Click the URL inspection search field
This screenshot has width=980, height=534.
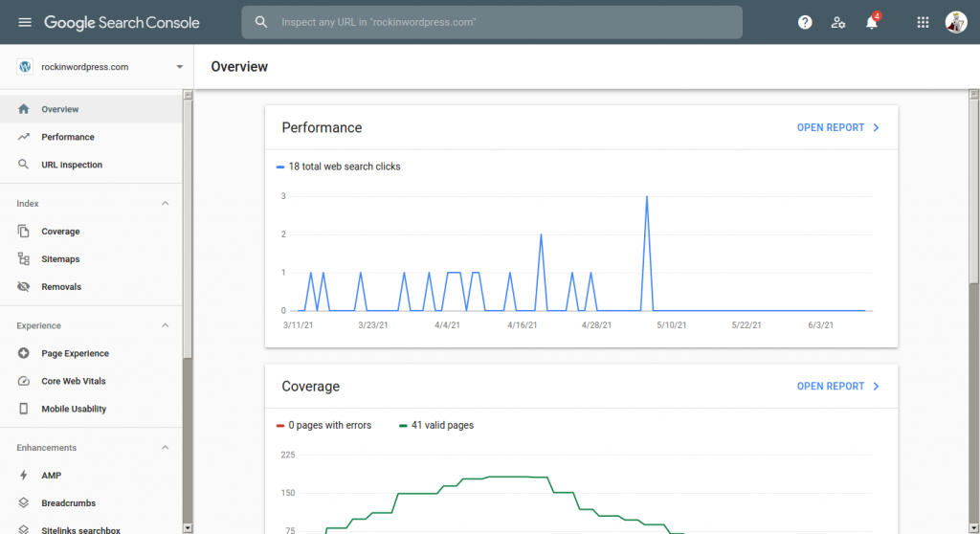(x=492, y=23)
